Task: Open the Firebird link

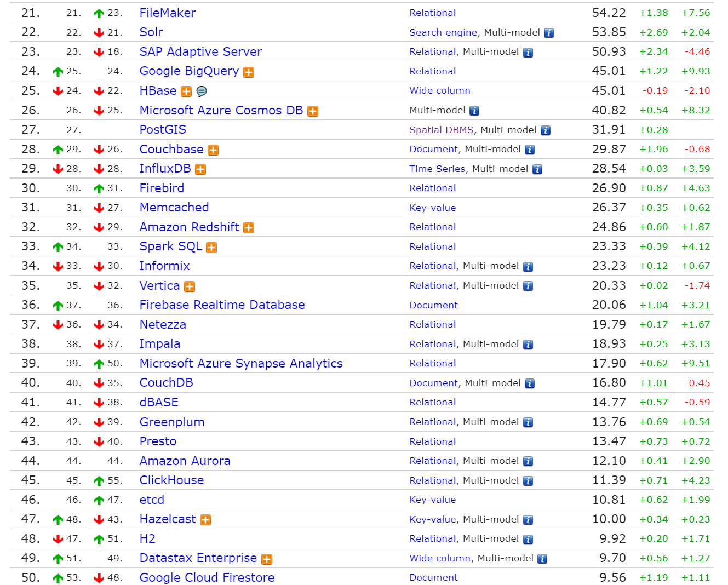Action: click(x=162, y=188)
